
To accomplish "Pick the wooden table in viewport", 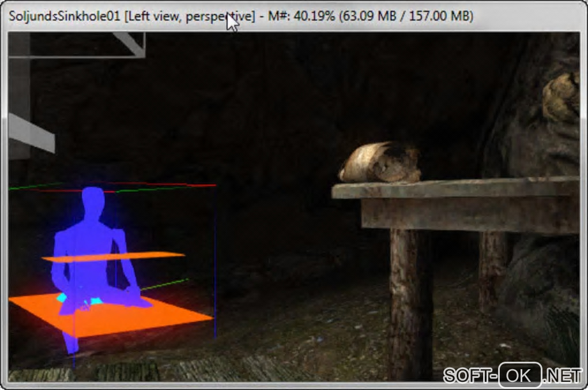I will (455, 277).
